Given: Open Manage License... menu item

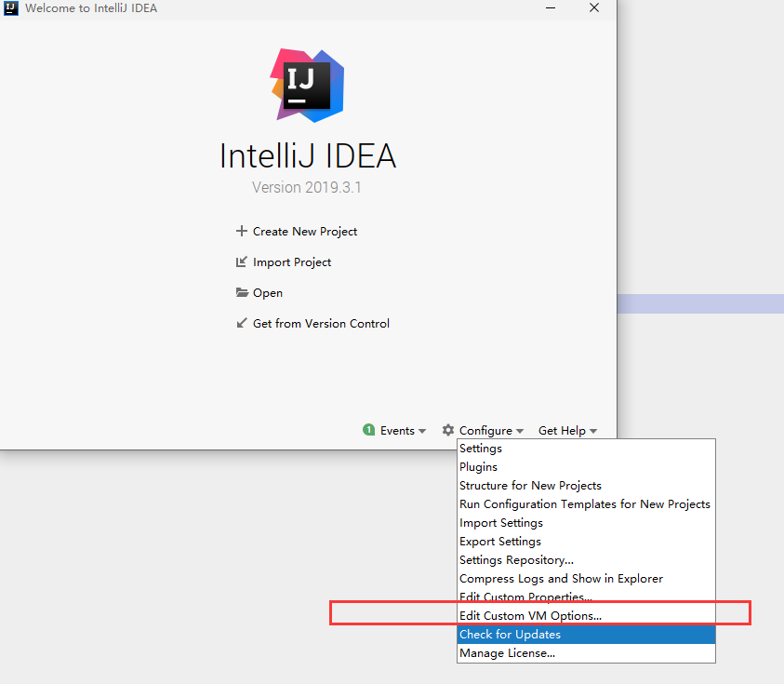Looking at the screenshot, I should coord(586,653).
